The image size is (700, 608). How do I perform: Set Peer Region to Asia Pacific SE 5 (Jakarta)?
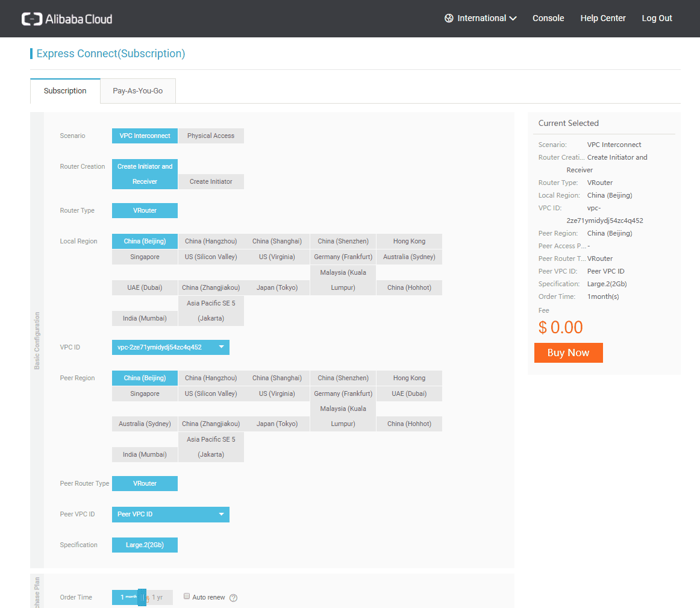coord(211,447)
